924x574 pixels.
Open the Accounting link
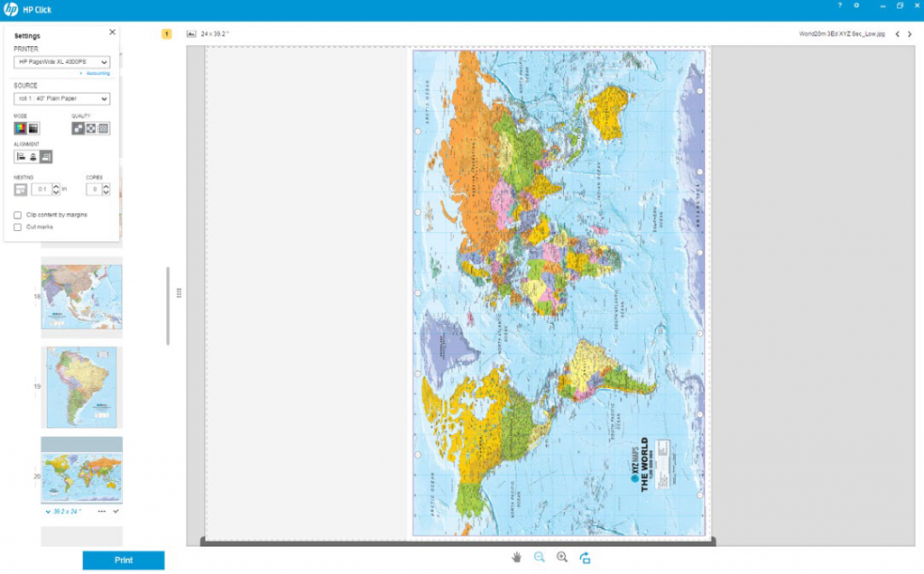[x=97, y=74]
